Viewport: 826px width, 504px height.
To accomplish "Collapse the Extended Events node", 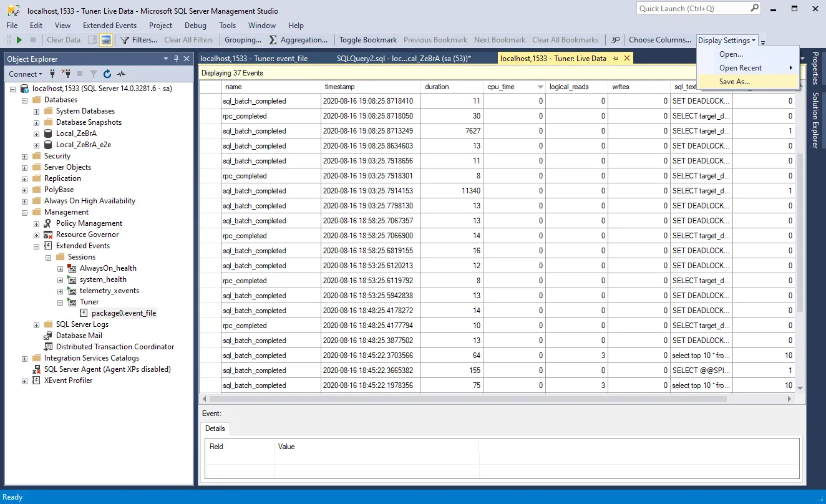I will coord(37,246).
